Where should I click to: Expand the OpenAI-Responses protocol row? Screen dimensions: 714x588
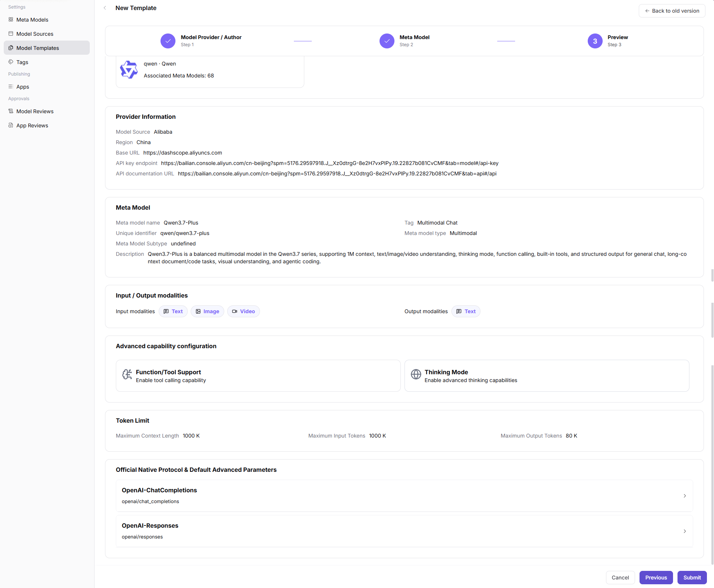404,531
